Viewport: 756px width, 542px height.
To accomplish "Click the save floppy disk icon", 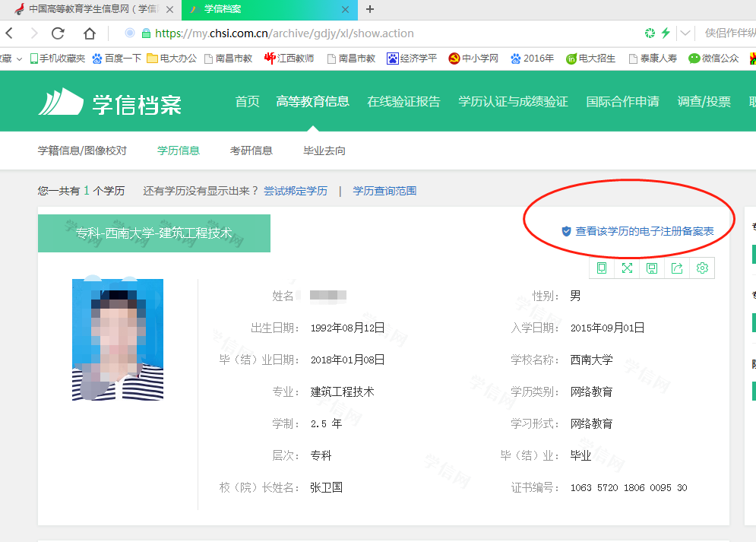I will pyautogui.click(x=652, y=268).
